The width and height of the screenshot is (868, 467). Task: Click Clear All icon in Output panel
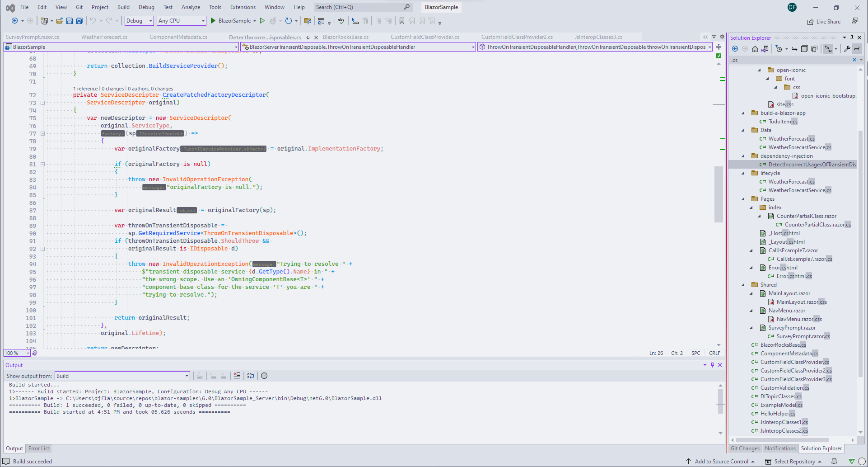click(x=237, y=376)
